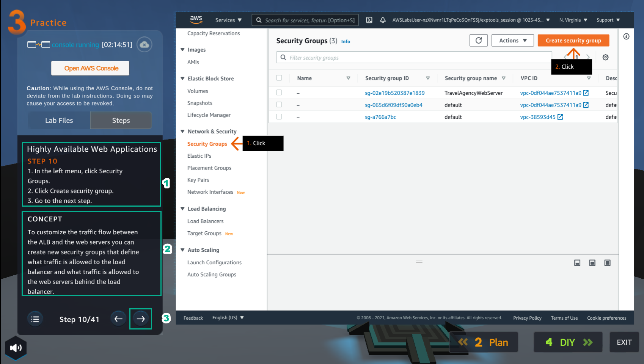Open the Privacy Policy footer link

[527, 318]
